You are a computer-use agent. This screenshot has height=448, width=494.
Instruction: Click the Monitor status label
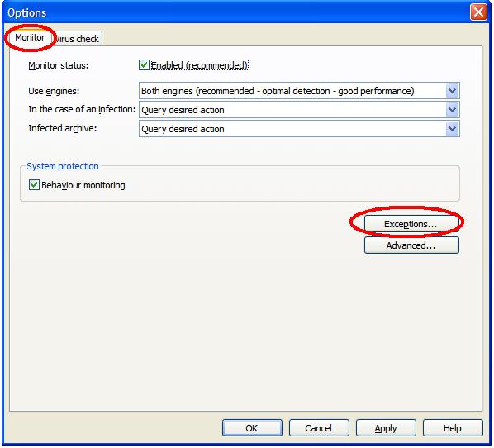coord(59,65)
